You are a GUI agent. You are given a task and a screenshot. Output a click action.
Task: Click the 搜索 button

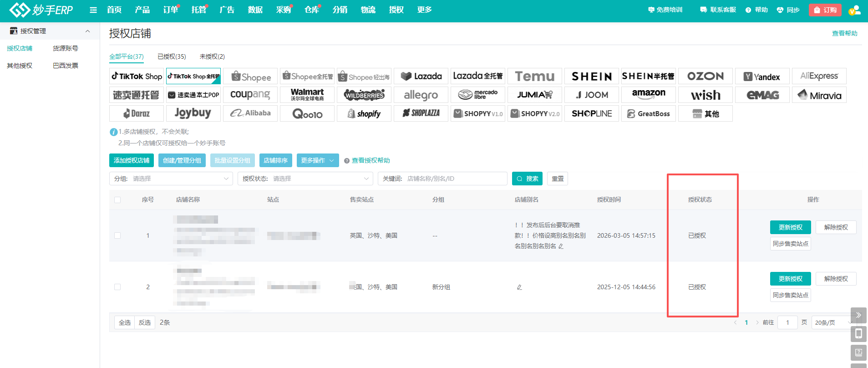[528, 179]
